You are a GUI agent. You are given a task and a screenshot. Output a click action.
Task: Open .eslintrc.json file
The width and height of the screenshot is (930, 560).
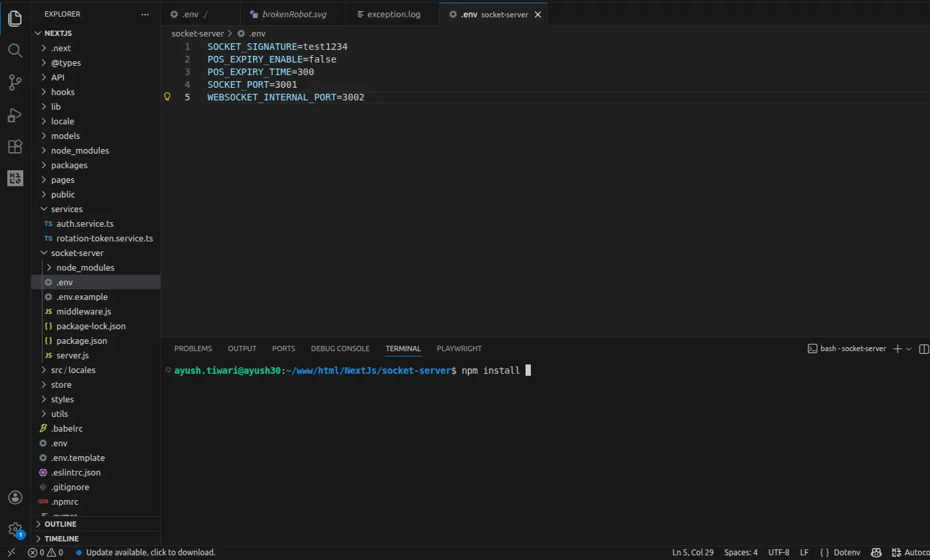coord(75,472)
